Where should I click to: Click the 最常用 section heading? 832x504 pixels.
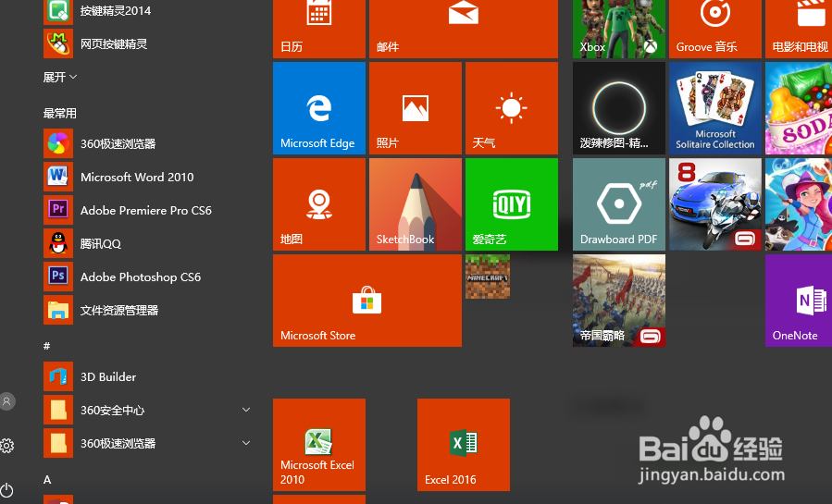(x=60, y=114)
